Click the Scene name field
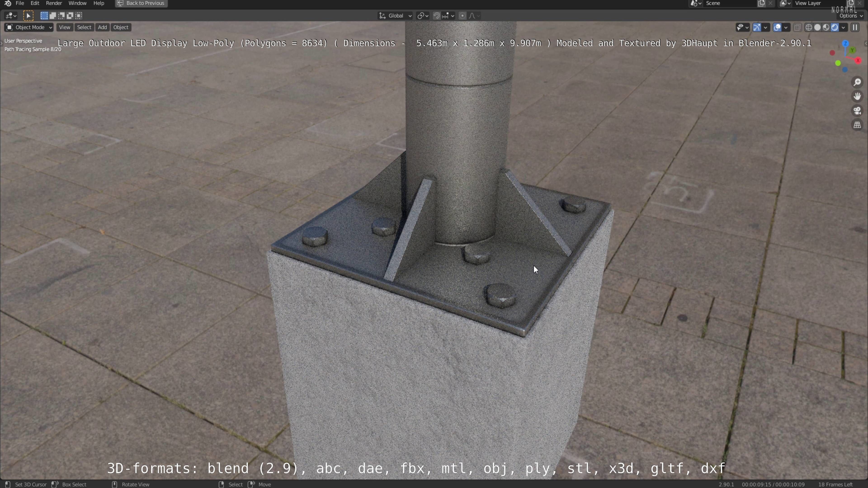The height and width of the screenshot is (488, 868). (730, 3)
